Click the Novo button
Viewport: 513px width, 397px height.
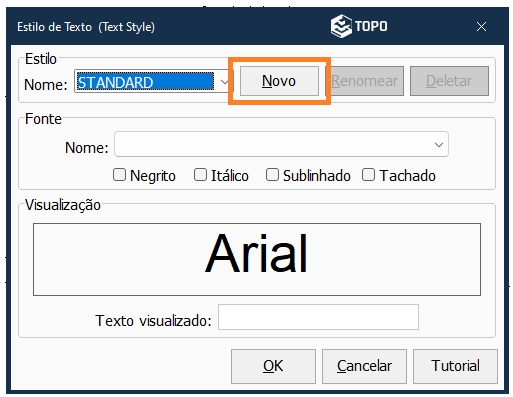point(279,81)
